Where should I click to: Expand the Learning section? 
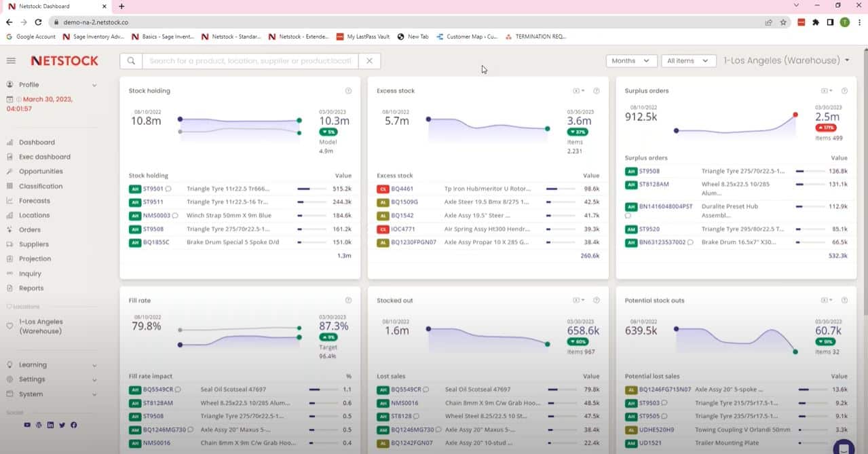tap(52, 365)
